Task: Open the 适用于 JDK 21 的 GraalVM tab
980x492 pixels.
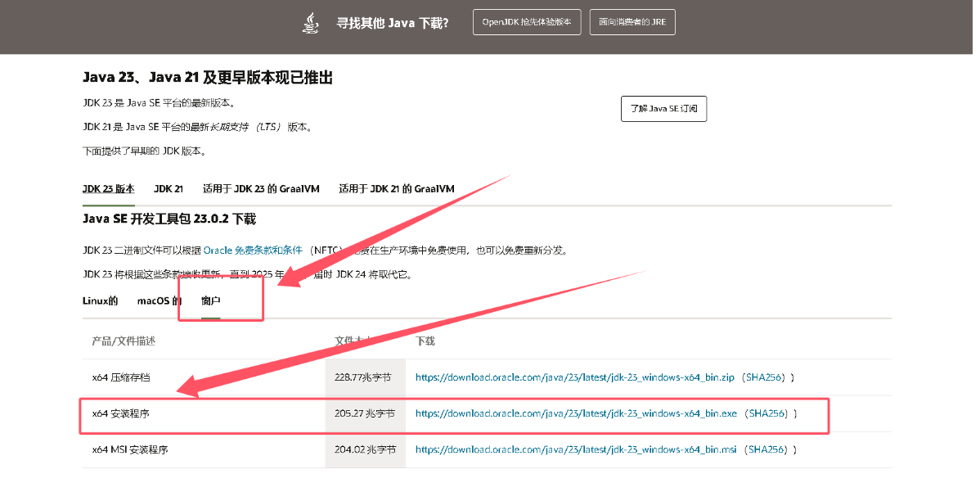Action: tap(397, 188)
